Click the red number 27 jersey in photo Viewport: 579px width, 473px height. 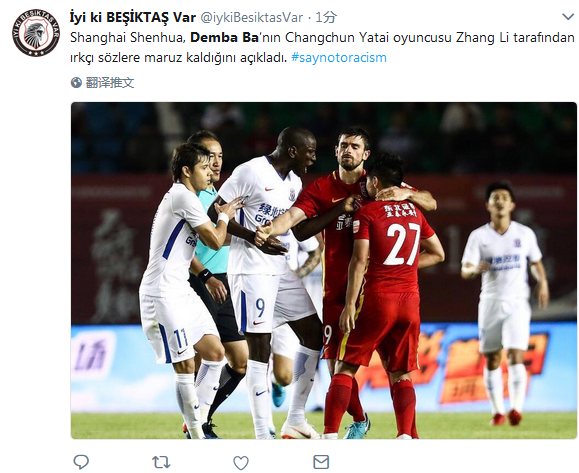(394, 246)
